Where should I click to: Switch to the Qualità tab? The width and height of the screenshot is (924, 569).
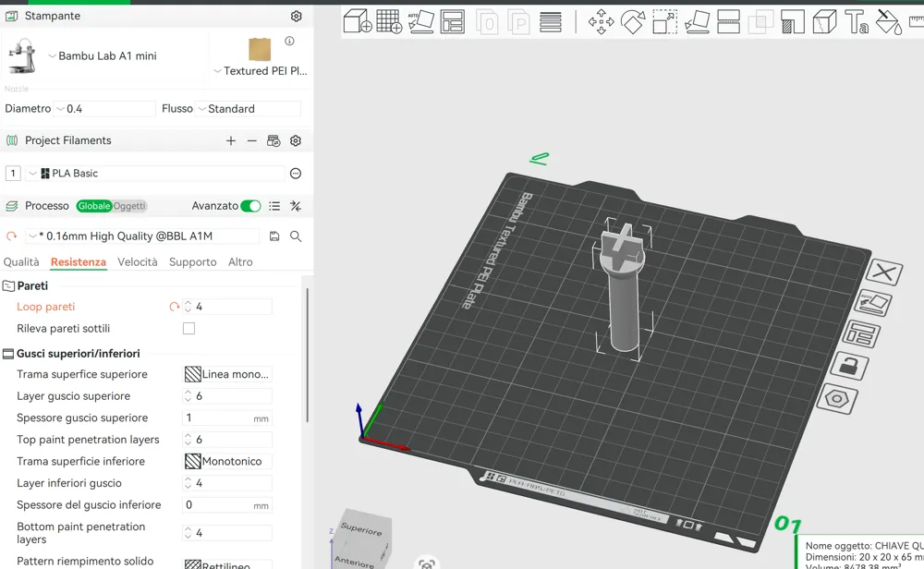pyautogui.click(x=21, y=262)
